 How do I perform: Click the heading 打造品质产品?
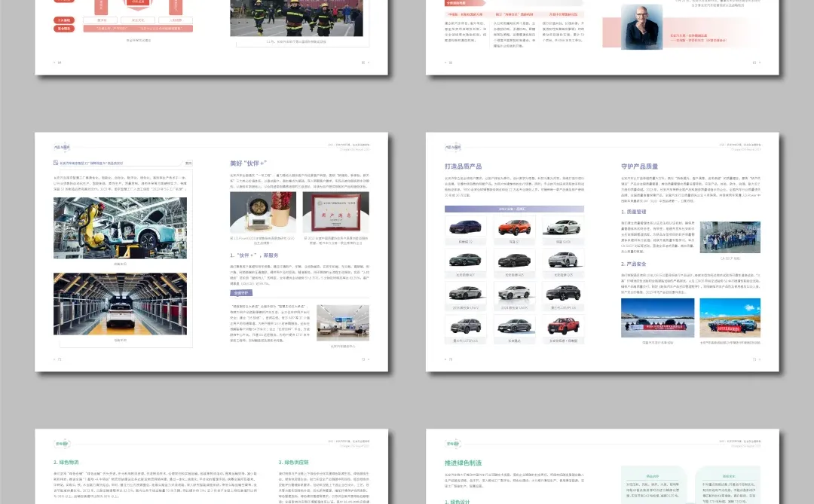click(463, 166)
